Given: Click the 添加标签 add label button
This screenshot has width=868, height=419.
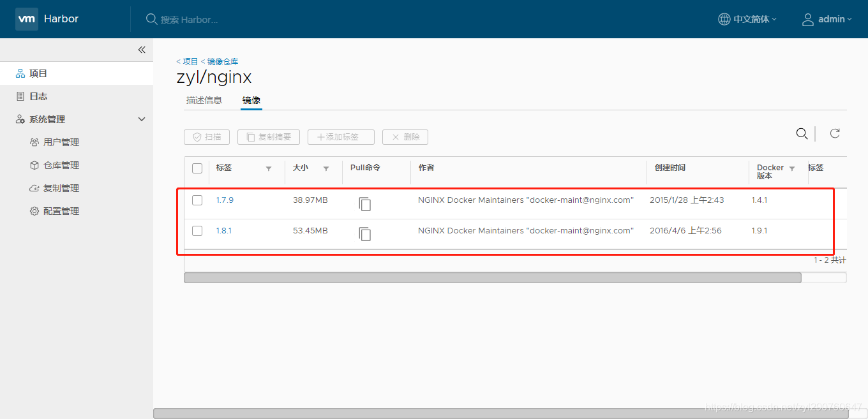Looking at the screenshot, I should [341, 136].
